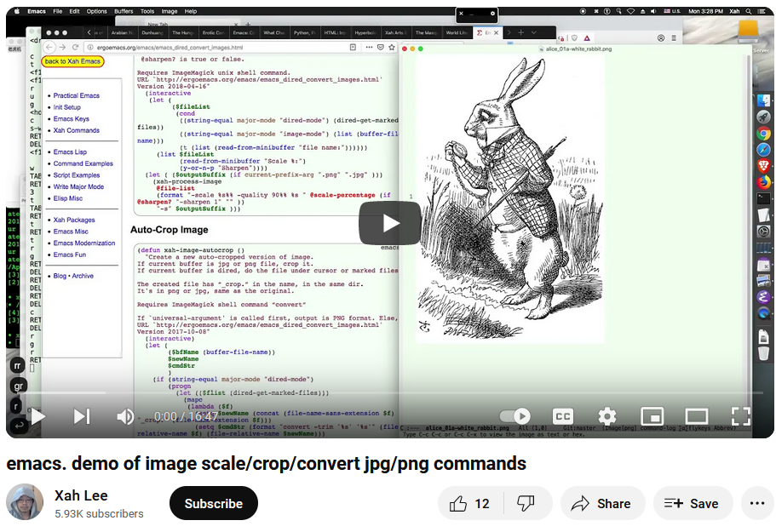The width and height of the screenshot is (776, 532).
Task: Open the Edit menu in the menu bar
Action: [74, 11]
